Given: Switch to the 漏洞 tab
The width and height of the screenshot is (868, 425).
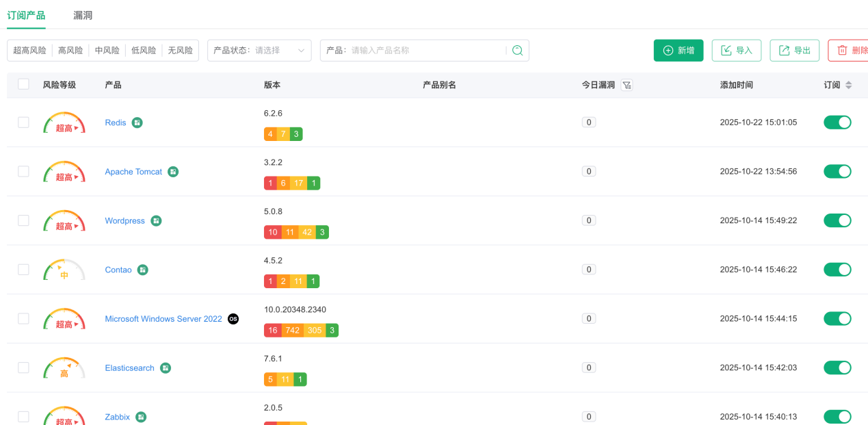Looking at the screenshot, I should click(x=83, y=15).
